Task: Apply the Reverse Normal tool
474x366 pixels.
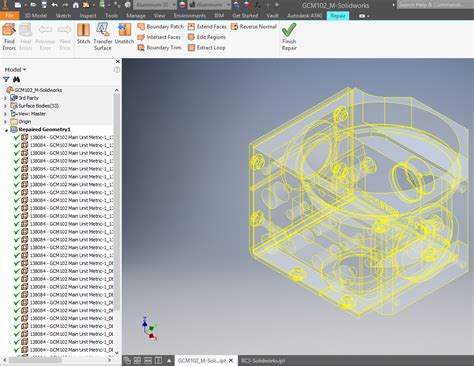Action: point(254,26)
